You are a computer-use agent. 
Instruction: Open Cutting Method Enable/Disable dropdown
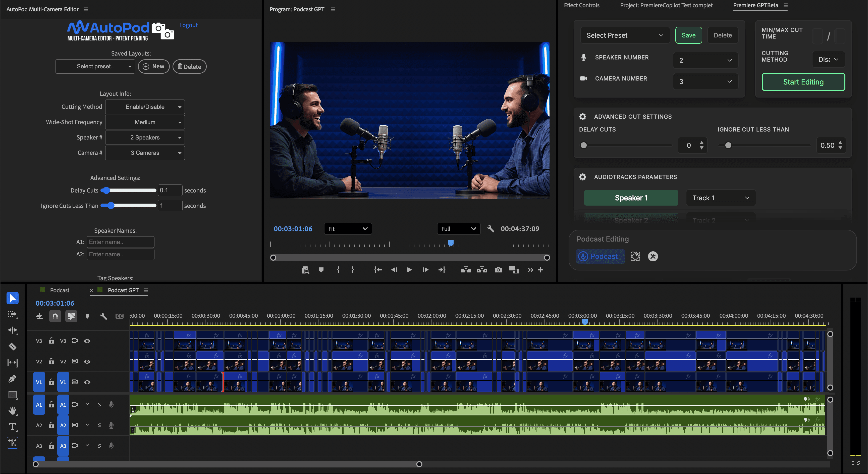(145, 107)
